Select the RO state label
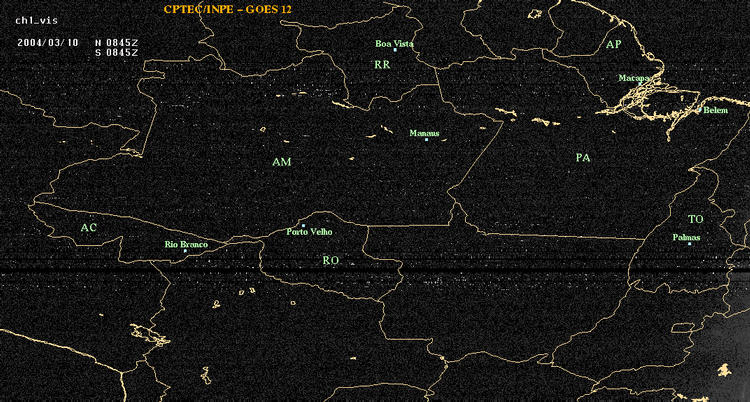 coord(331,261)
